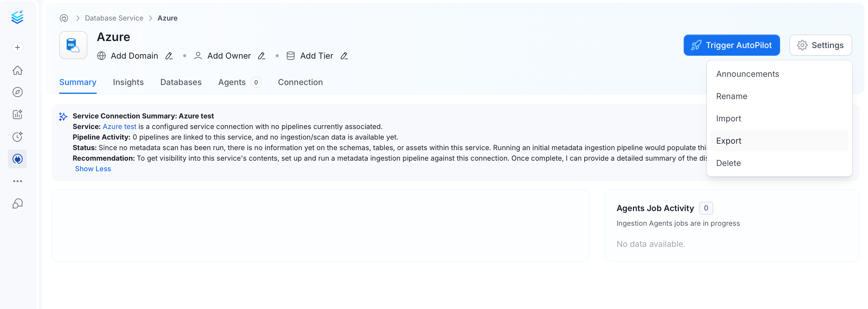Click 'Service Connection Summary: Azure test' heading
This screenshot has width=868, height=309.
pos(143,116)
